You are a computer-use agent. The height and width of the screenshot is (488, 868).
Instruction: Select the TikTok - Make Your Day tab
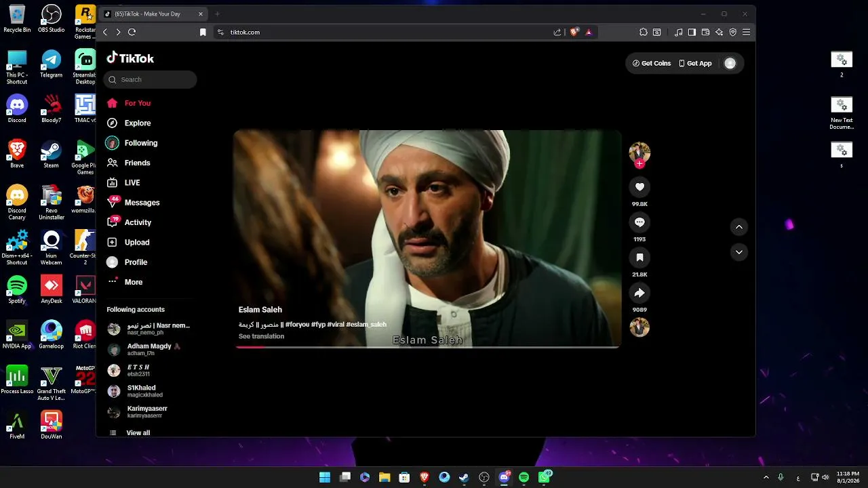[x=154, y=14]
